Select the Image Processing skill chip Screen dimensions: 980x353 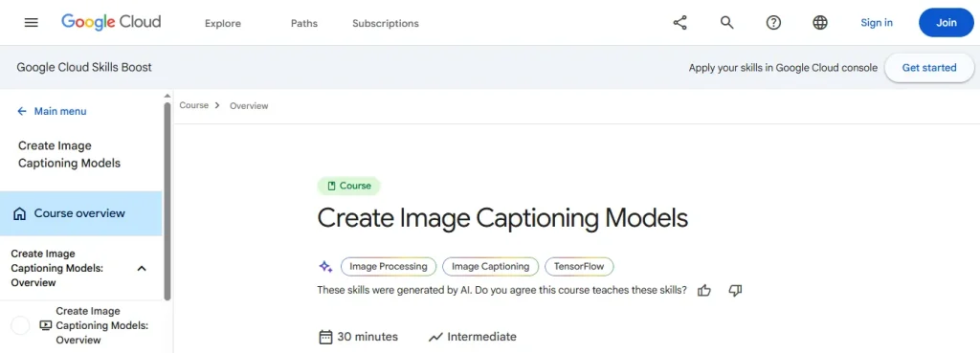pos(389,267)
